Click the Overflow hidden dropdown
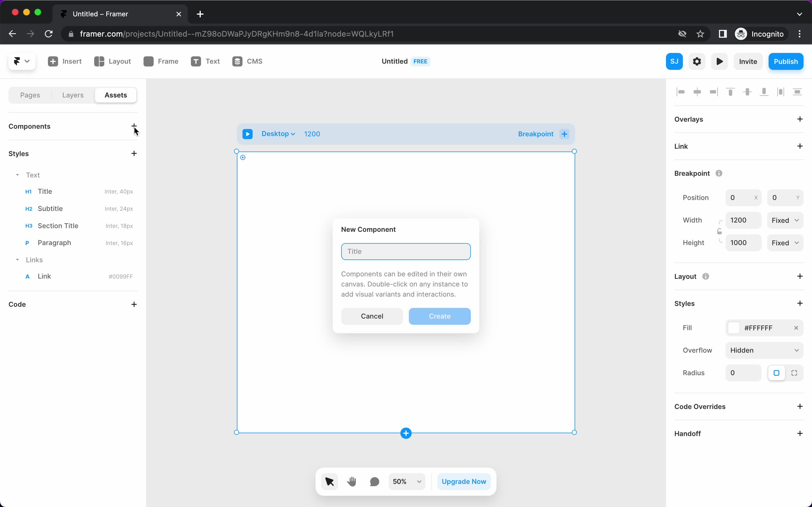This screenshot has width=812, height=507. 764,350
